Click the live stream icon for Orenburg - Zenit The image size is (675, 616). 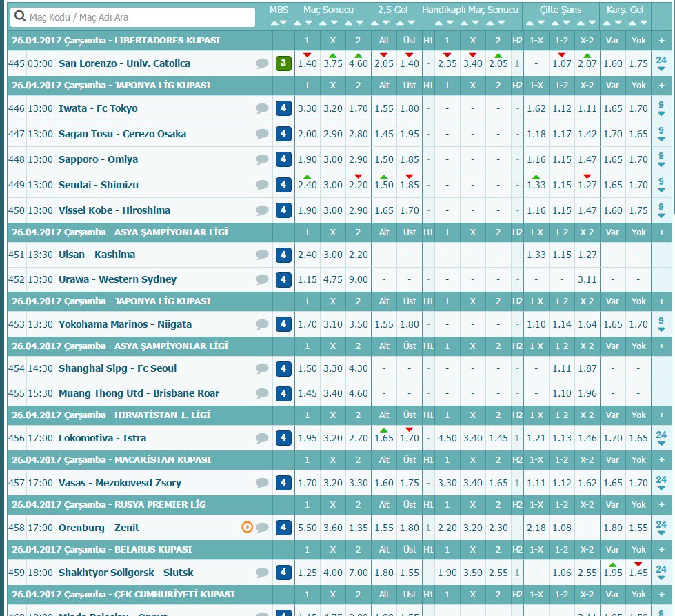click(247, 527)
